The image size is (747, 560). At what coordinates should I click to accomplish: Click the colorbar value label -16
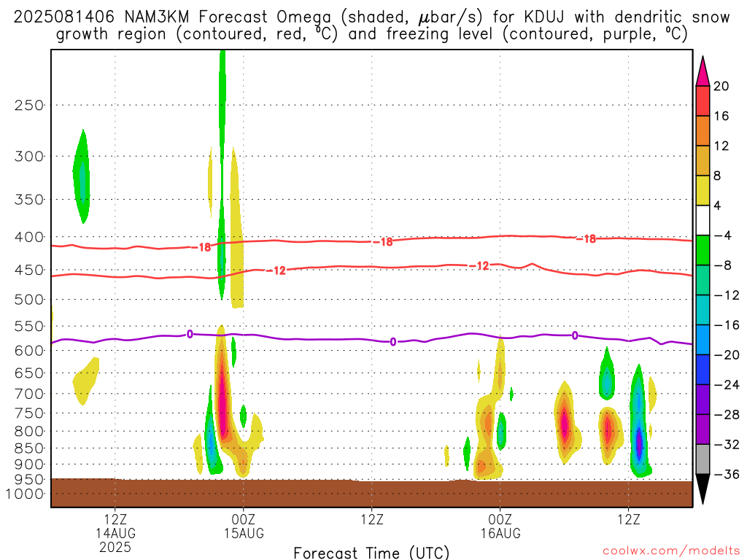pos(727,325)
